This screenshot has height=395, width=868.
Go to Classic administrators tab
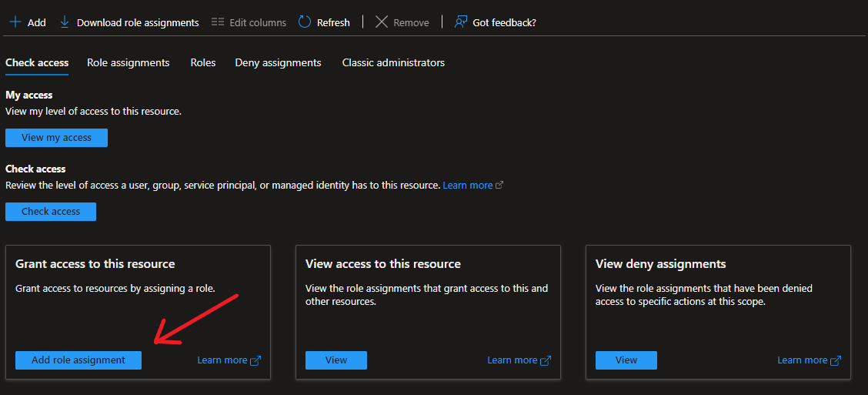[x=393, y=62]
